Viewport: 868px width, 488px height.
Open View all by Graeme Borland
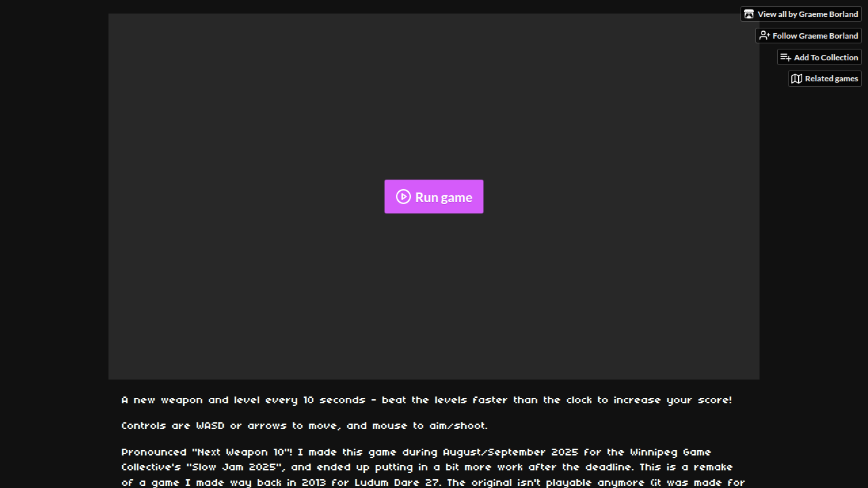click(801, 14)
